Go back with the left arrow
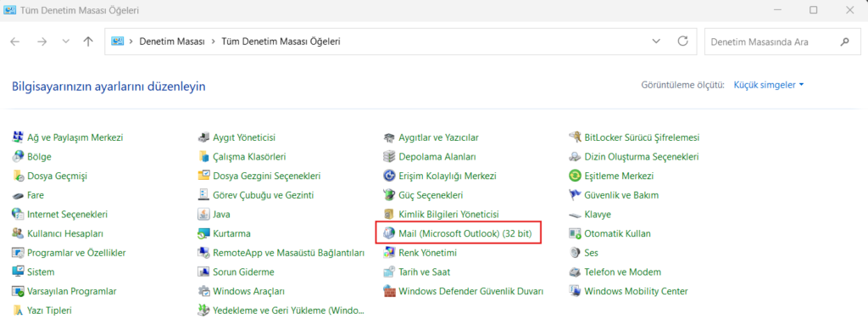 (15, 42)
